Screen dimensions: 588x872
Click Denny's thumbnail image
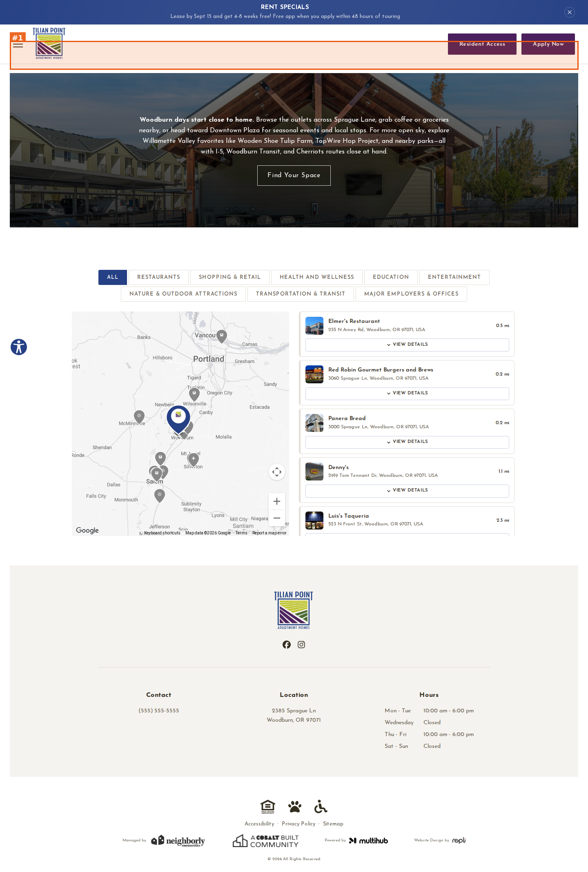(x=314, y=472)
